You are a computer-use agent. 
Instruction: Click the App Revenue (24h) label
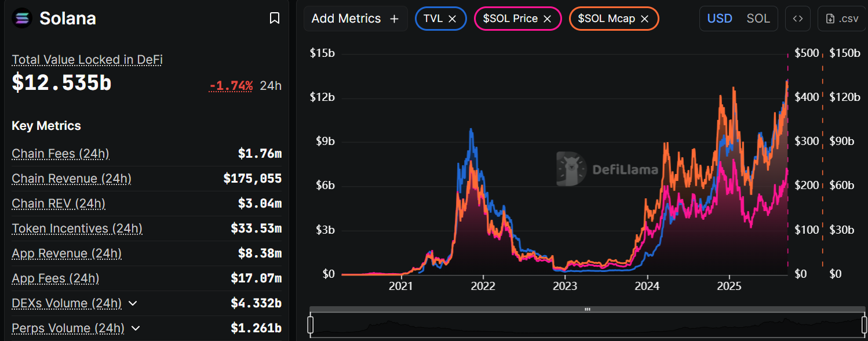coord(67,253)
